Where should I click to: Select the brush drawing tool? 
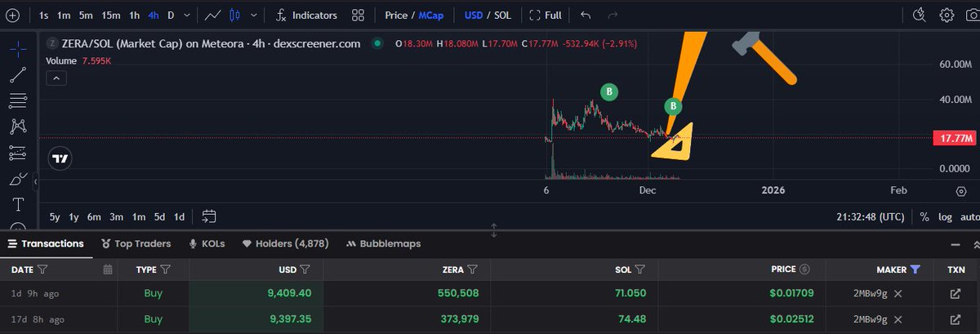coord(18,179)
